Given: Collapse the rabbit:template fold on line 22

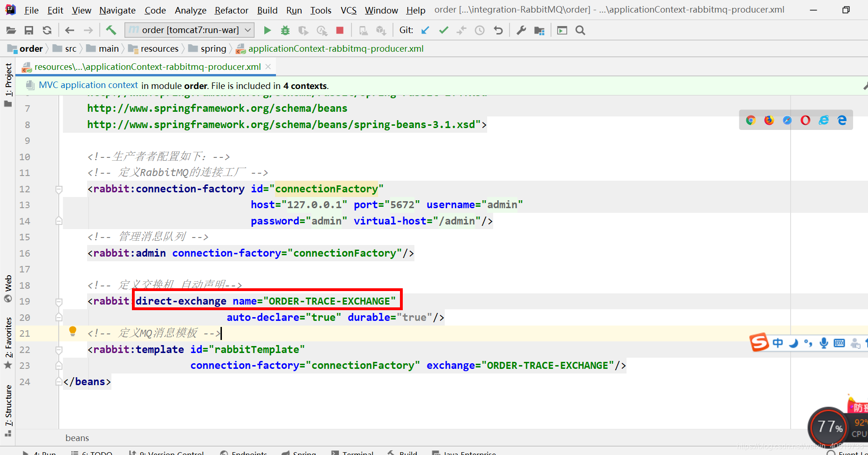Looking at the screenshot, I should (x=59, y=350).
